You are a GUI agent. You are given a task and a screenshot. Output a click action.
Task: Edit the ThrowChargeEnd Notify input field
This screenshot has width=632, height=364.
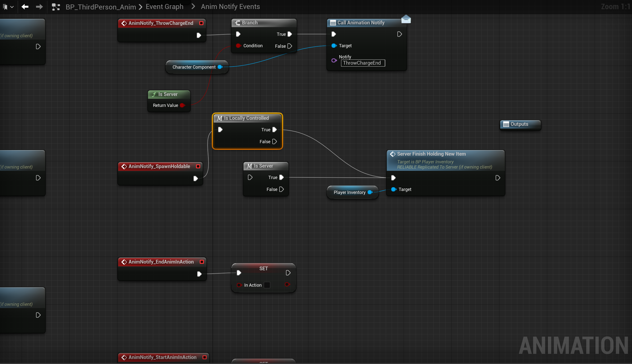click(x=363, y=63)
